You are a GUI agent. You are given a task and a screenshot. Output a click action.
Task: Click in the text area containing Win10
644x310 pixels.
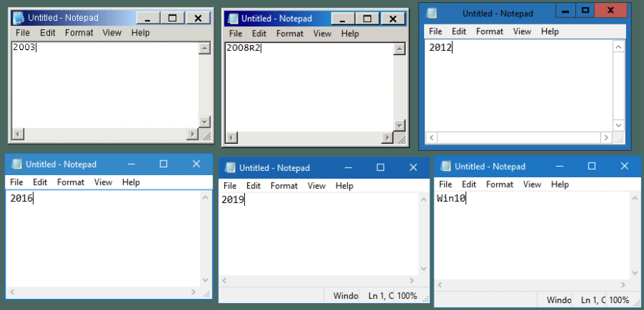pos(532,236)
